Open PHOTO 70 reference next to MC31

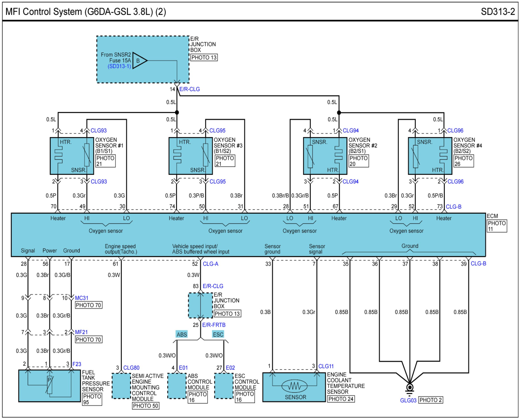(x=89, y=305)
